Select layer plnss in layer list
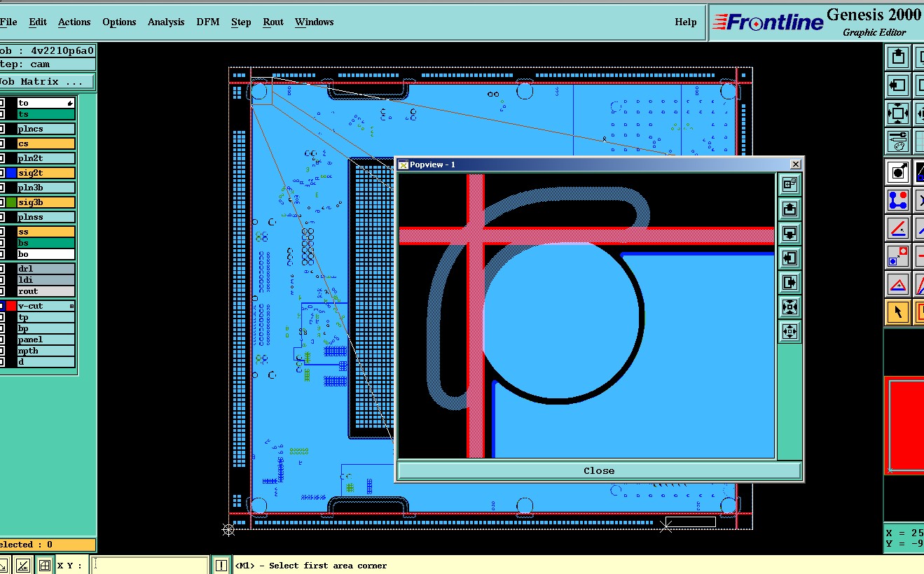Screen dimensions: 924x574 point(46,217)
